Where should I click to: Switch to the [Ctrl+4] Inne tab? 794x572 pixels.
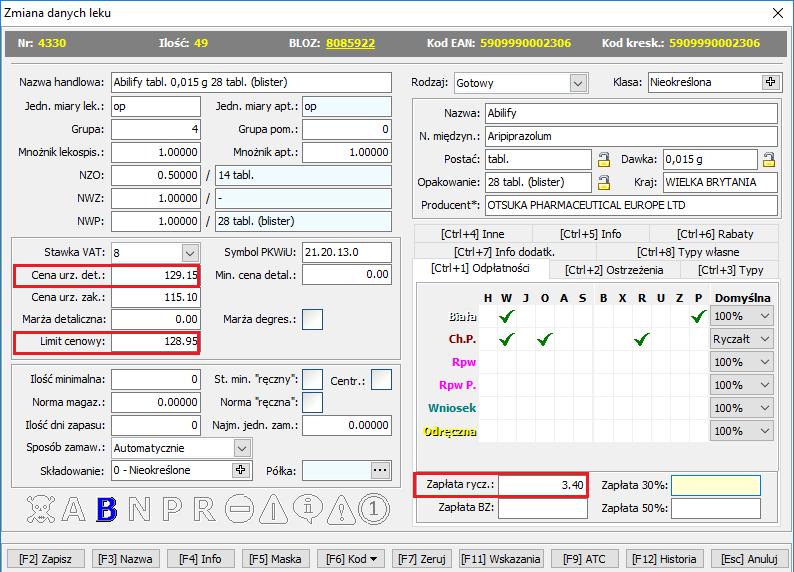pos(473,234)
